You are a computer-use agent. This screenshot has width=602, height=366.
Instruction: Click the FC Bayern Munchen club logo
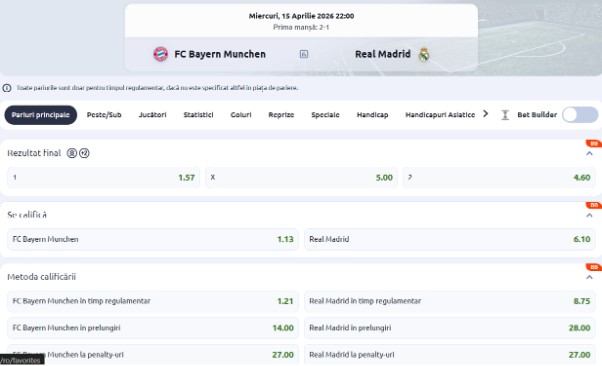[x=160, y=54]
